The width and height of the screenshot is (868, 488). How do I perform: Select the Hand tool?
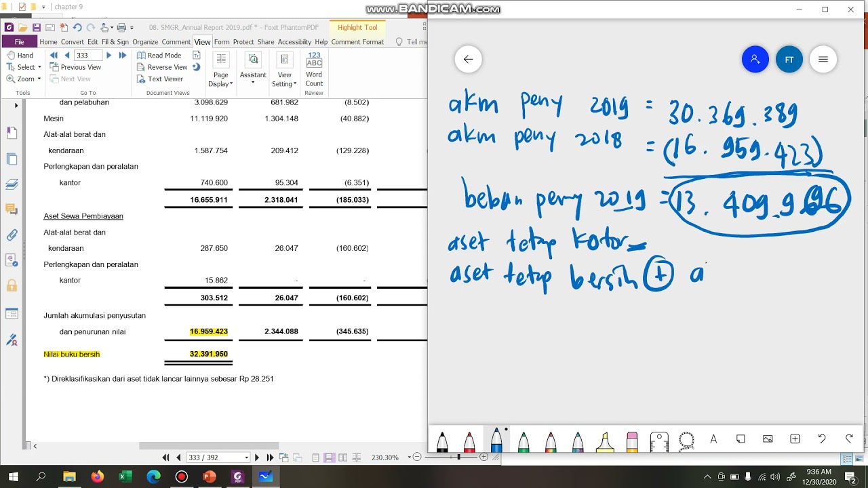coord(20,56)
